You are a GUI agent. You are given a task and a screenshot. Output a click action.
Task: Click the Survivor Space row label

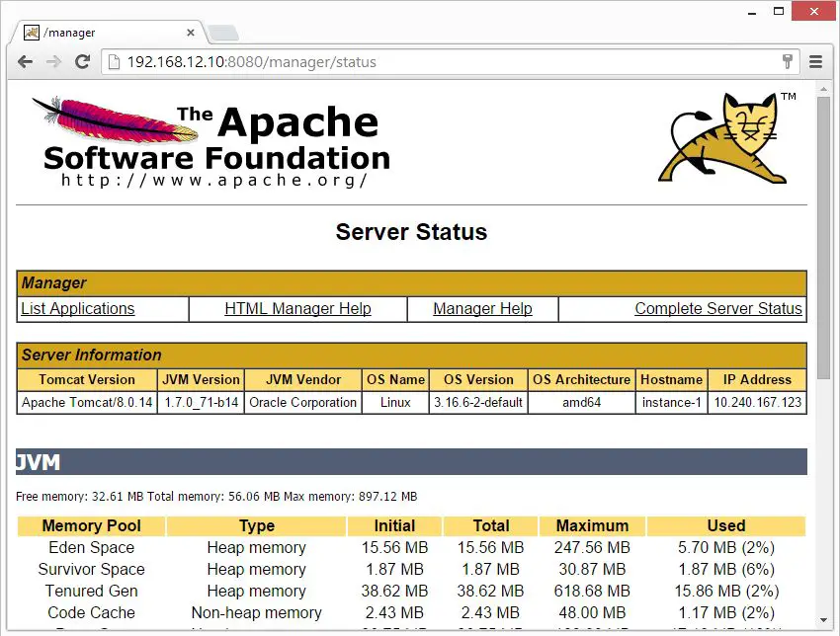tap(91, 569)
